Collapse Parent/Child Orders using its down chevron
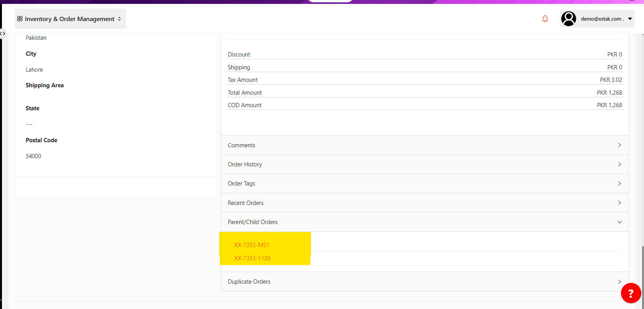Screen dimensions: 644x309 click(619, 222)
